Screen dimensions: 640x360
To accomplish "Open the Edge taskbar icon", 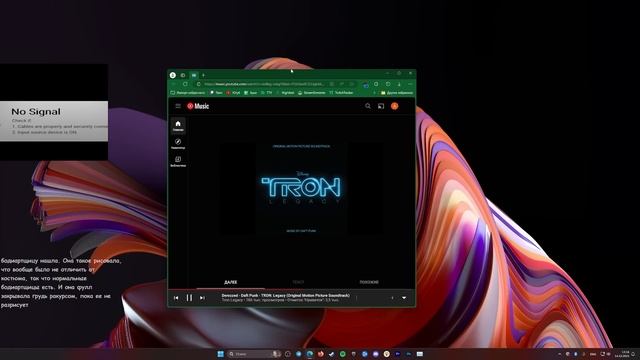I will (x=310, y=354).
